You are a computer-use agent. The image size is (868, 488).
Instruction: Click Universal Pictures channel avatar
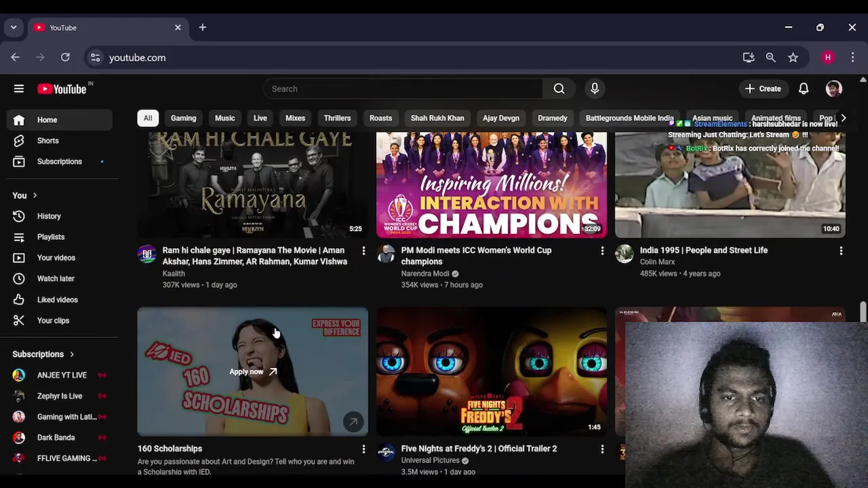[386, 453]
